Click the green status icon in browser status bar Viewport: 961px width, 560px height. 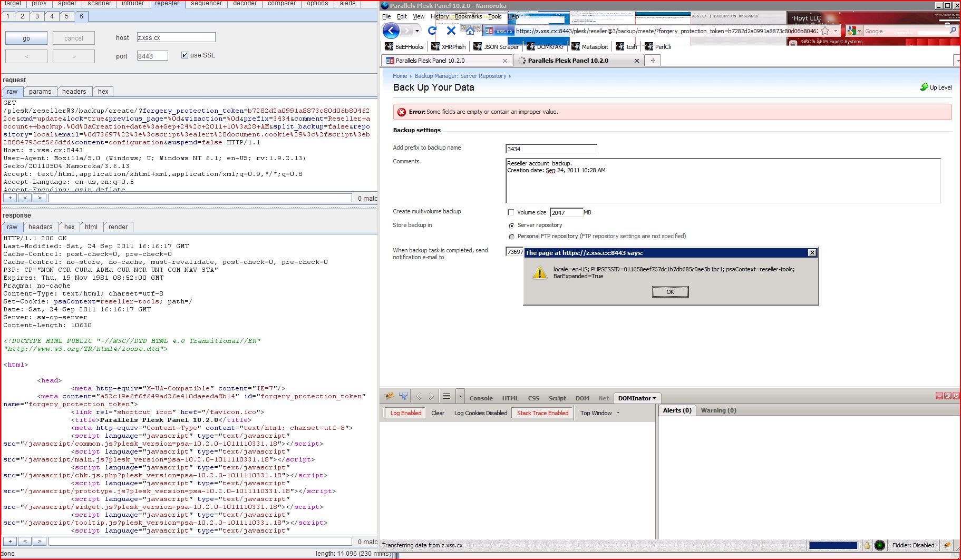pyautogui.click(x=879, y=545)
